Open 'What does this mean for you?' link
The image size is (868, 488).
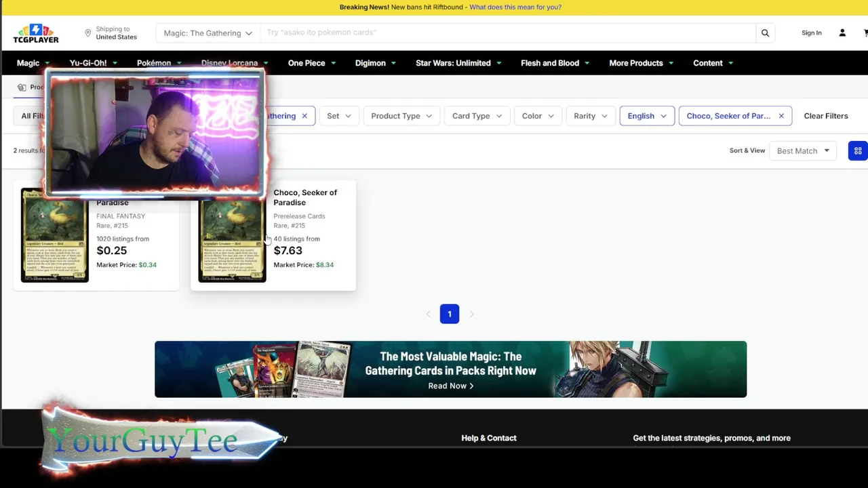tap(515, 7)
